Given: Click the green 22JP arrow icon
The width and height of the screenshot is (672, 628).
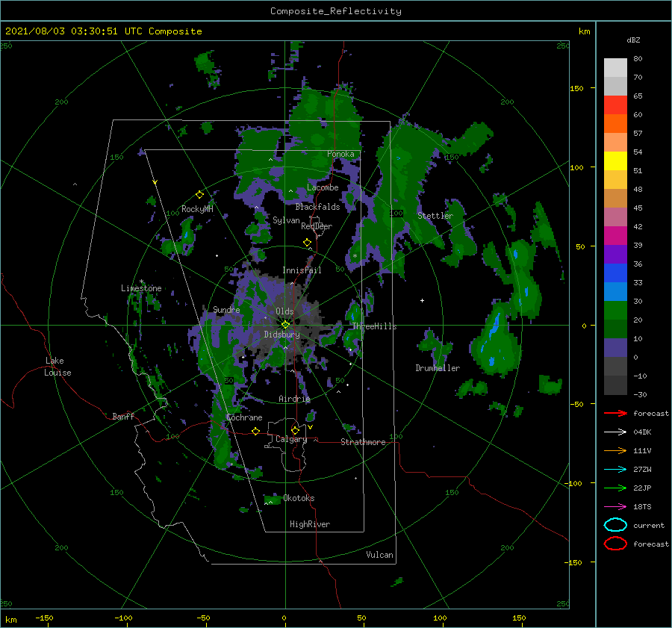Looking at the screenshot, I should (x=615, y=488).
